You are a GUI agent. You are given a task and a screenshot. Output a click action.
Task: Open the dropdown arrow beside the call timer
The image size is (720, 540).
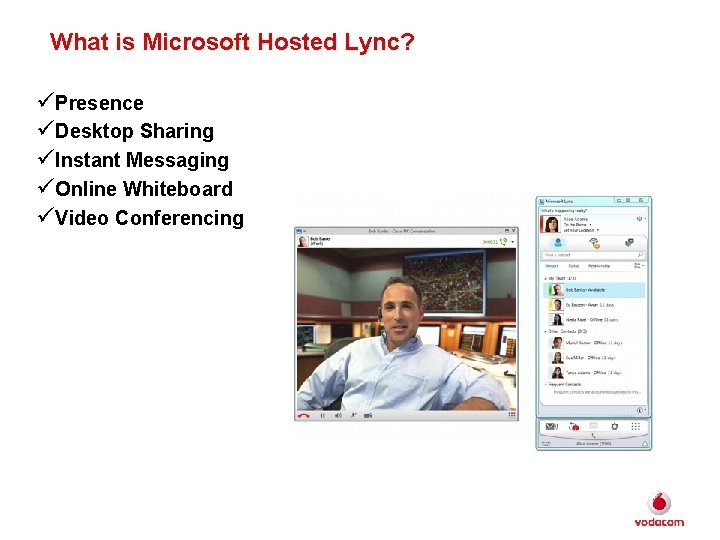512,242
